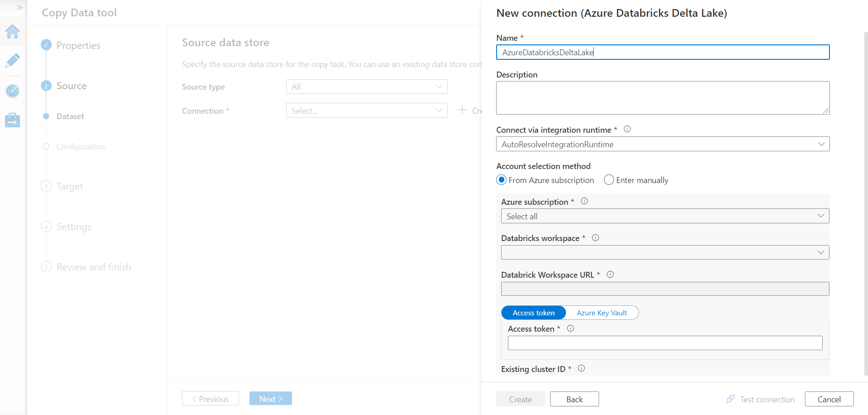Click the Back button

tap(574, 399)
